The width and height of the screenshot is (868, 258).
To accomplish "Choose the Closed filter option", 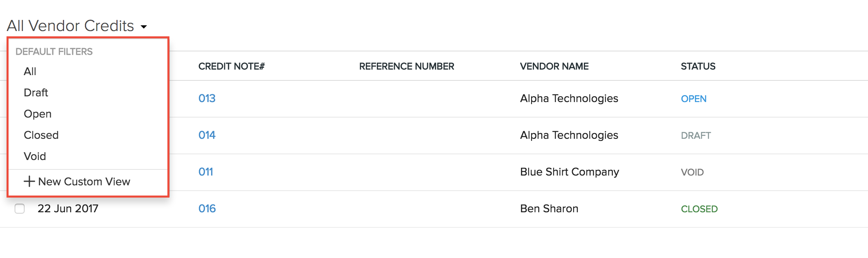I will pyautogui.click(x=41, y=135).
